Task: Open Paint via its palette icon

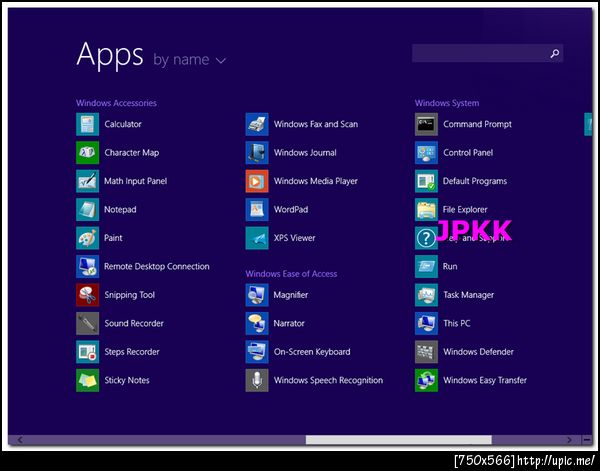Action: (87, 238)
